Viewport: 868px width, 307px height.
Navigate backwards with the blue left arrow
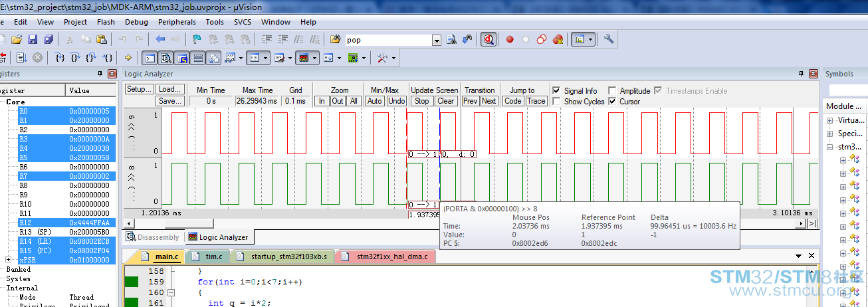point(160,40)
